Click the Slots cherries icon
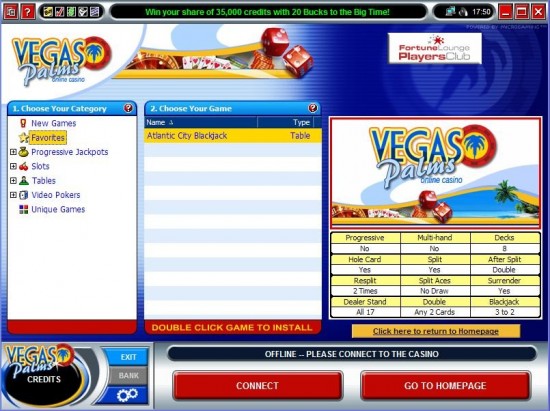 [x=24, y=166]
